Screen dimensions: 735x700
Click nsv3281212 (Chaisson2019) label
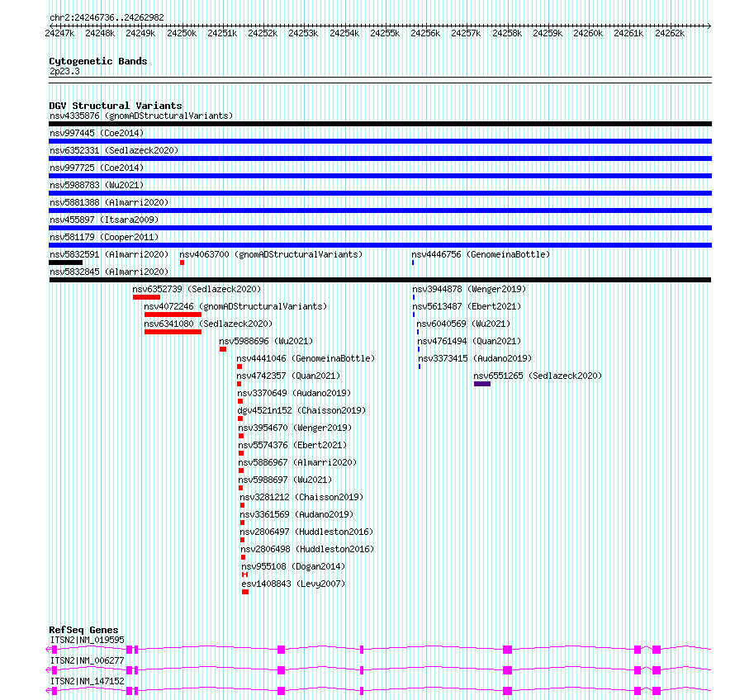click(301, 497)
